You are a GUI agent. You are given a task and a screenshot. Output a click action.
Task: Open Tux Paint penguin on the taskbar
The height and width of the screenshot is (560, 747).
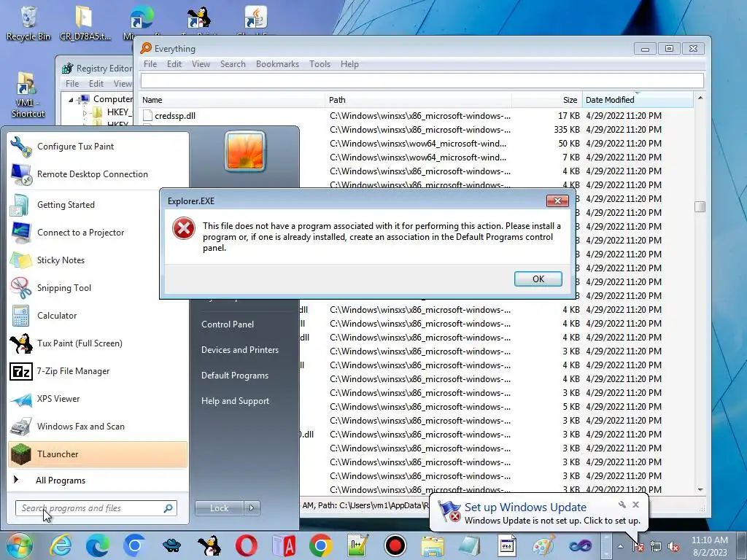(x=209, y=545)
